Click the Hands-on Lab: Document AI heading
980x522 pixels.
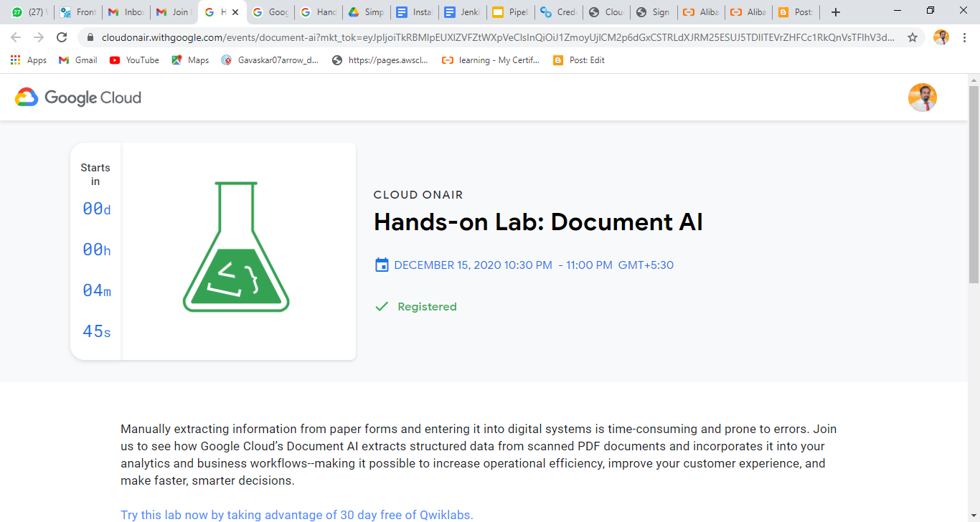(x=538, y=222)
